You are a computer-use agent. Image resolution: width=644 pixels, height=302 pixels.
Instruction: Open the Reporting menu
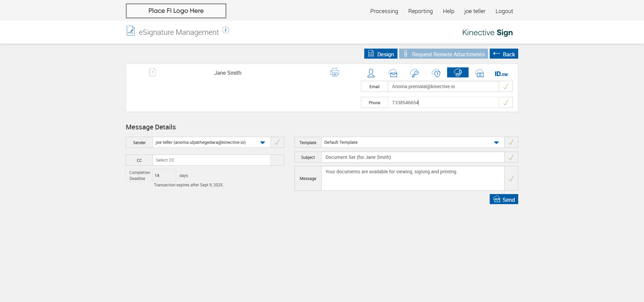click(420, 11)
